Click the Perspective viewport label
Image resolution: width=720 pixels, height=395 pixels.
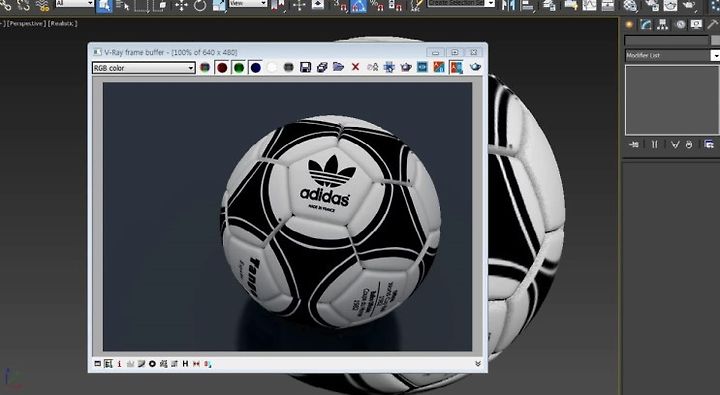coord(26,23)
